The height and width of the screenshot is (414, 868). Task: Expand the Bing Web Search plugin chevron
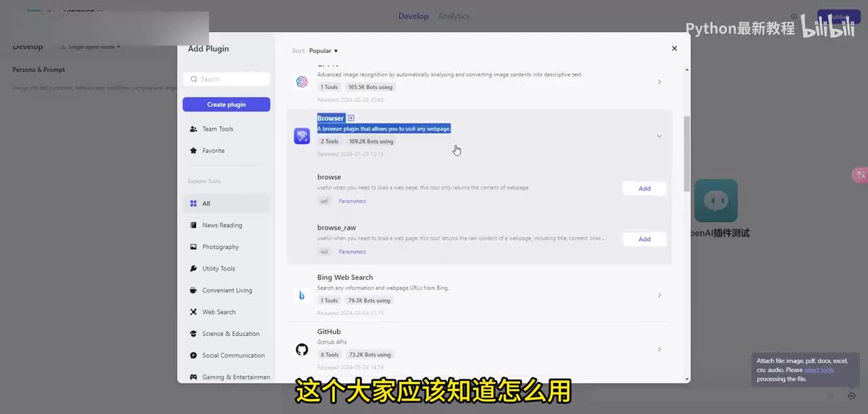click(659, 295)
